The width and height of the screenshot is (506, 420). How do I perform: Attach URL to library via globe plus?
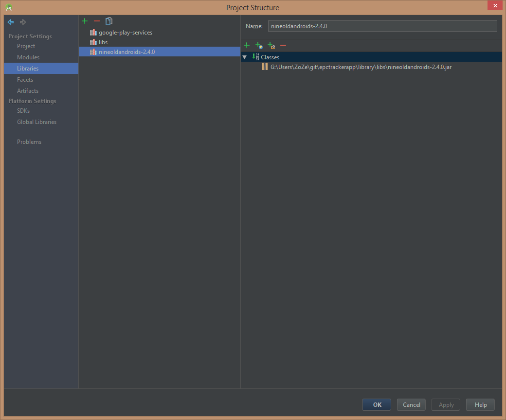tap(259, 45)
